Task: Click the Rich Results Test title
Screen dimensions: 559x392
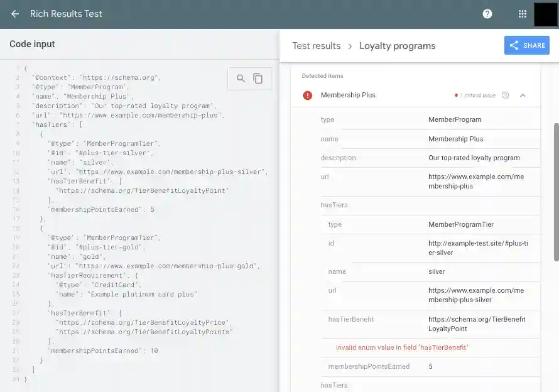Action: pyautogui.click(x=66, y=14)
